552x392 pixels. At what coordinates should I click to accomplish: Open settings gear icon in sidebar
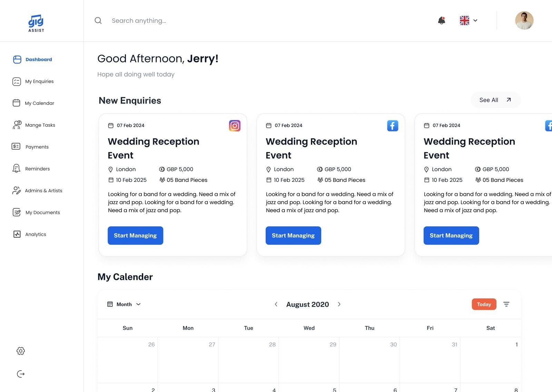tap(21, 351)
